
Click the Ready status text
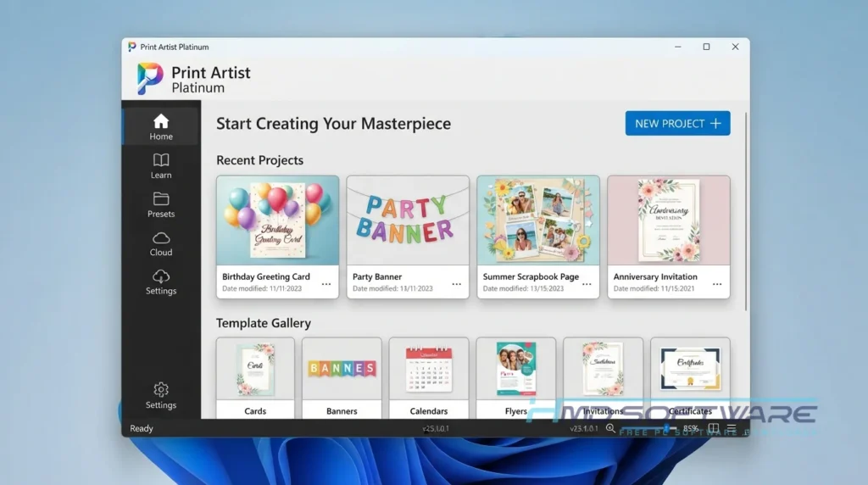[142, 428]
